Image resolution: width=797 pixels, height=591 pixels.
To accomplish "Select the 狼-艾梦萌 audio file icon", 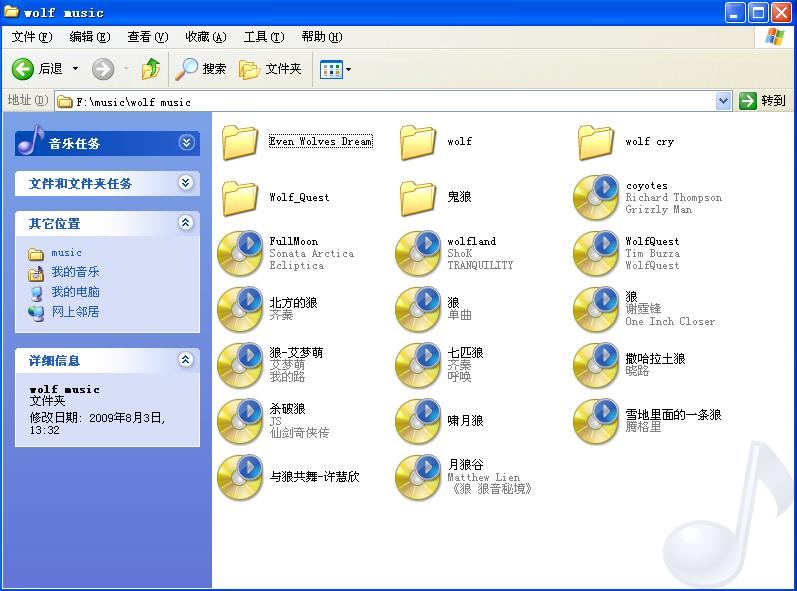I will [x=240, y=365].
